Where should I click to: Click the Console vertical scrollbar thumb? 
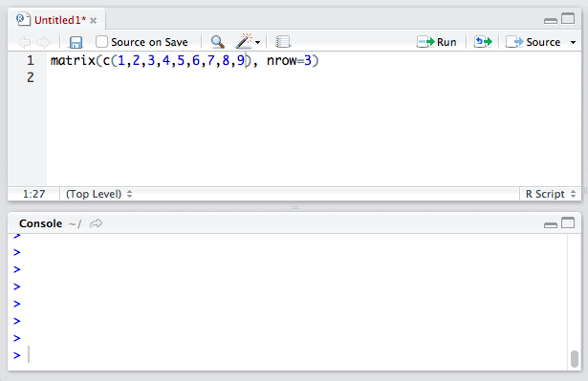click(574, 359)
